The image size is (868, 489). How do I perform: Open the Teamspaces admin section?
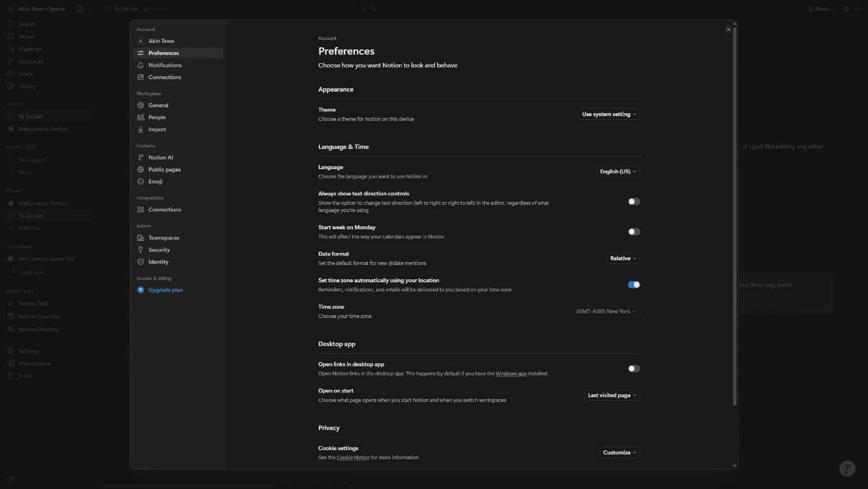click(163, 238)
